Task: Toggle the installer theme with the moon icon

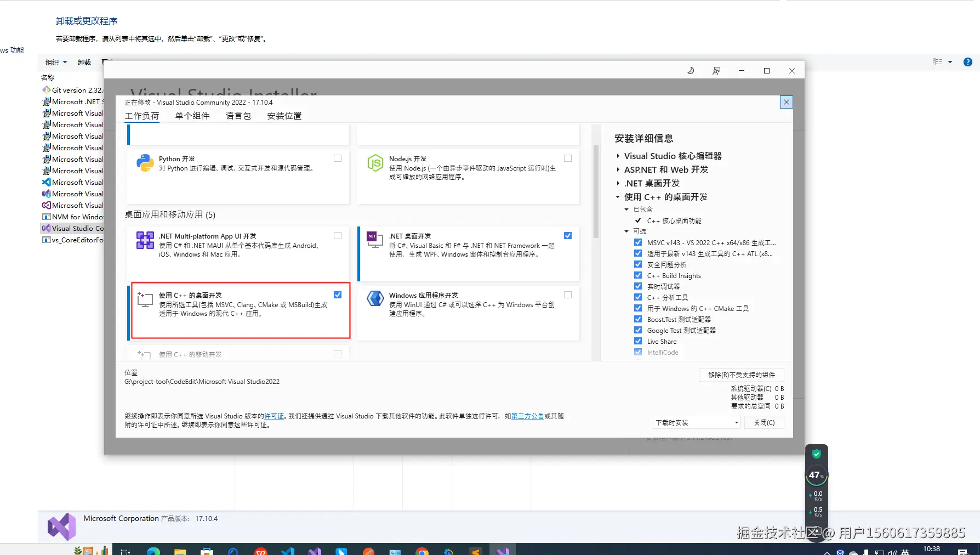Action: (691, 71)
